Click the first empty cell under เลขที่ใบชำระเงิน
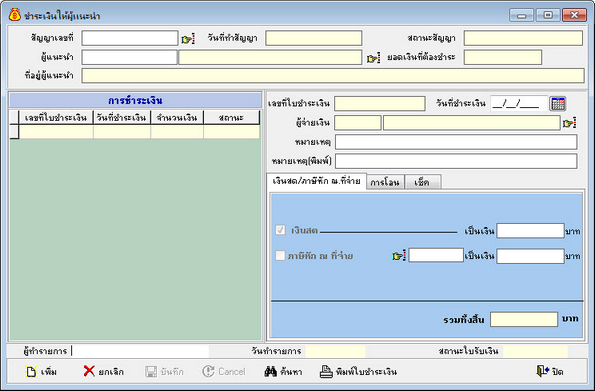The image size is (595, 391). click(x=56, y=132)
